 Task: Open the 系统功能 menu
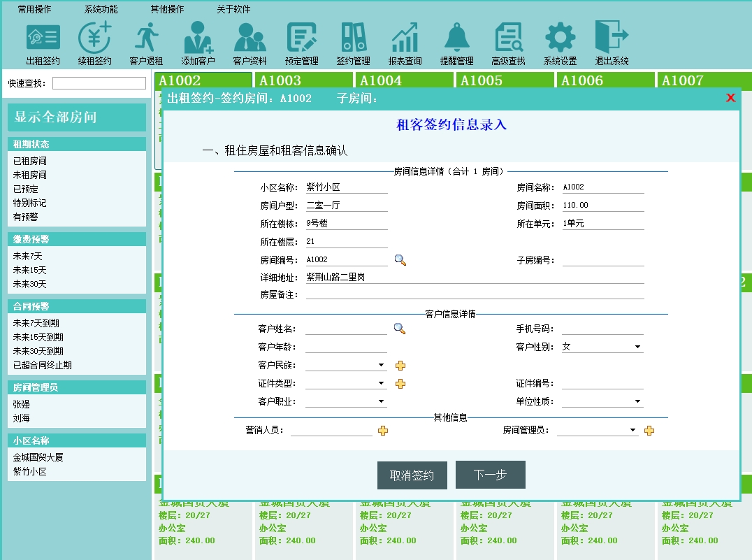click(x=101, y=10)
